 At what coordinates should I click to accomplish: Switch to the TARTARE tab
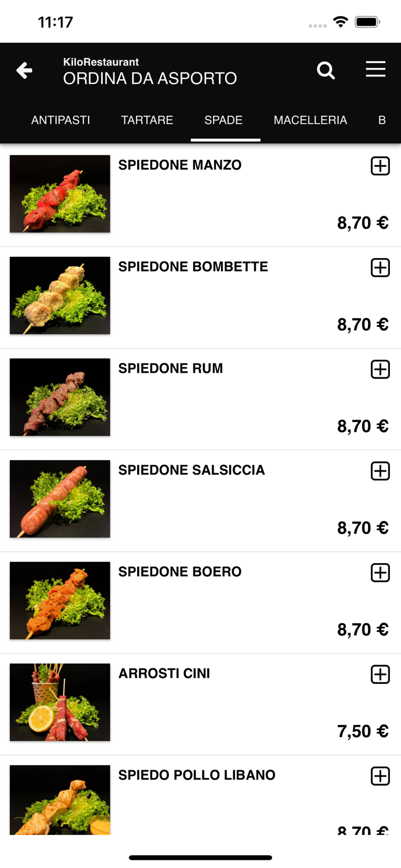[147, 120]
